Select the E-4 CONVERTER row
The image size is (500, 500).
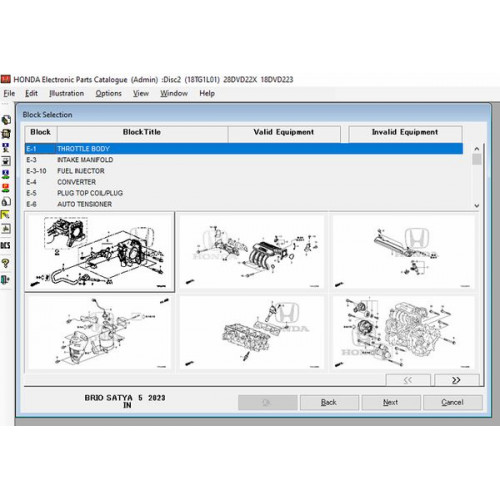(x=244, y=182)
